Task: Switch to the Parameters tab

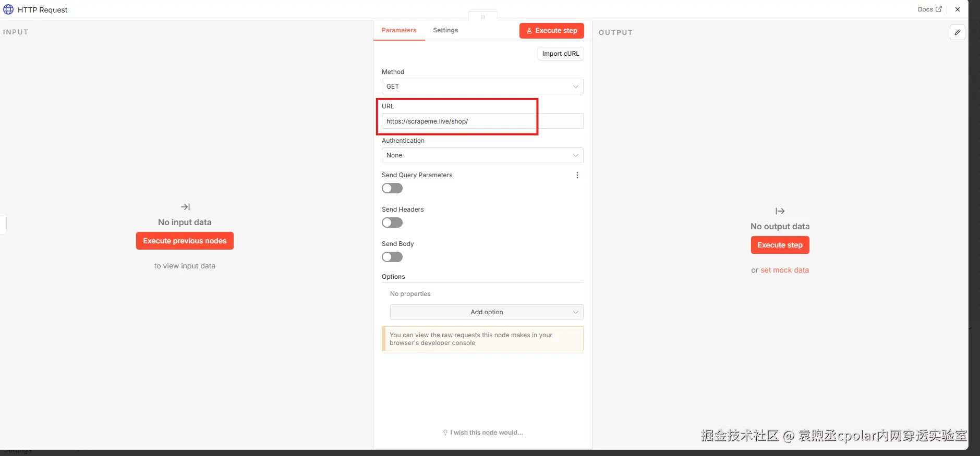Action: pos(399,30)
